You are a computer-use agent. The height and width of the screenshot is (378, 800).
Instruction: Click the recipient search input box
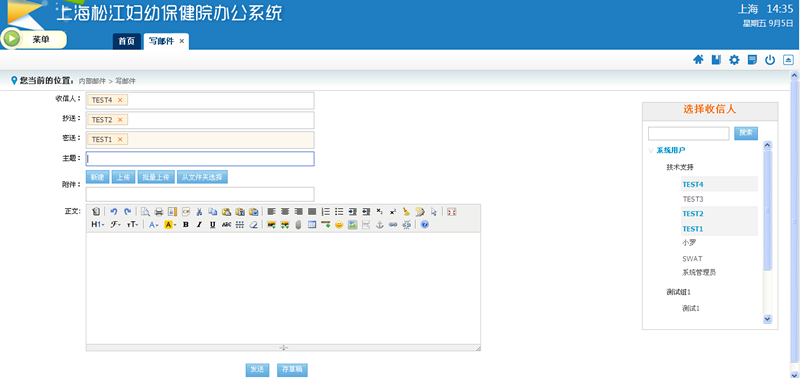689,133
